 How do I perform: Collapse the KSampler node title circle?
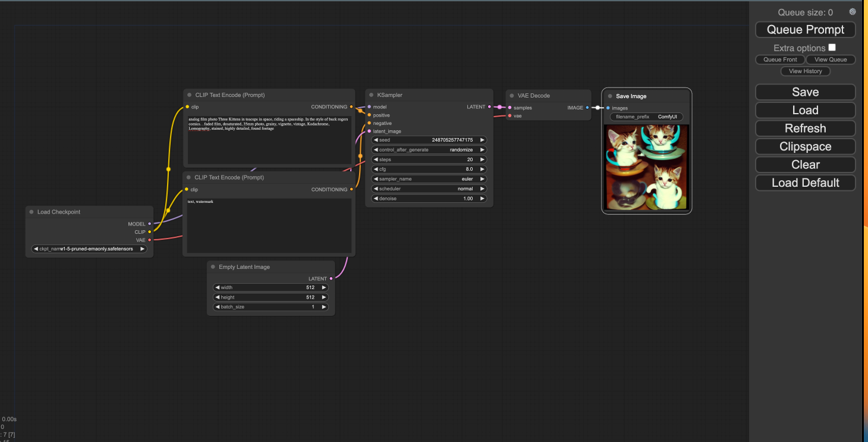click(x=372, y=95)
